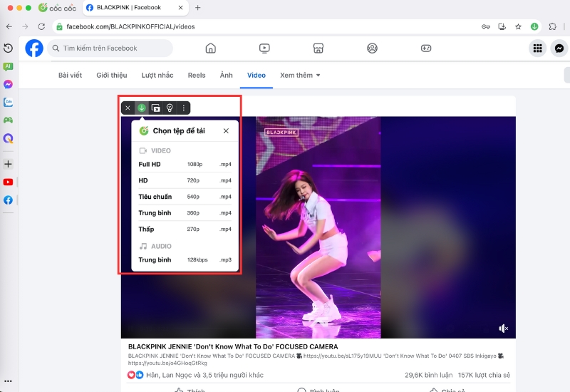The image size is (570, 392).
Task: Open Facebook from the browser sidebar
Action: 8,200
